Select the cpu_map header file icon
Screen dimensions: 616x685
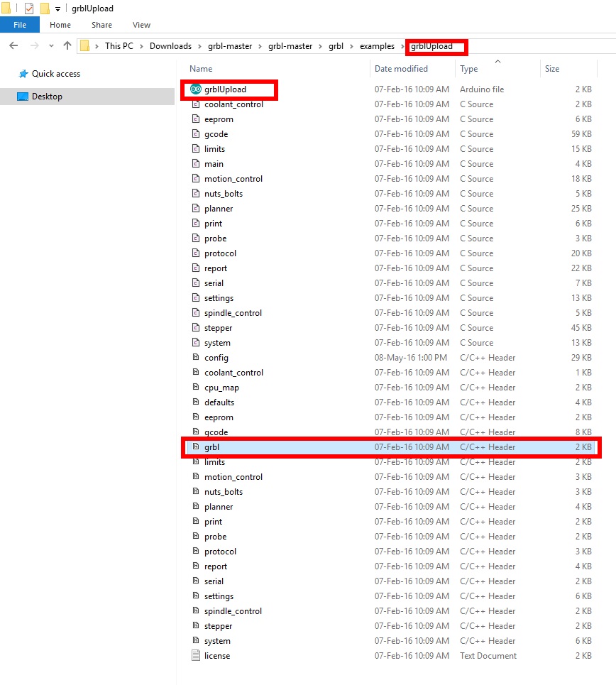(197, 388)
